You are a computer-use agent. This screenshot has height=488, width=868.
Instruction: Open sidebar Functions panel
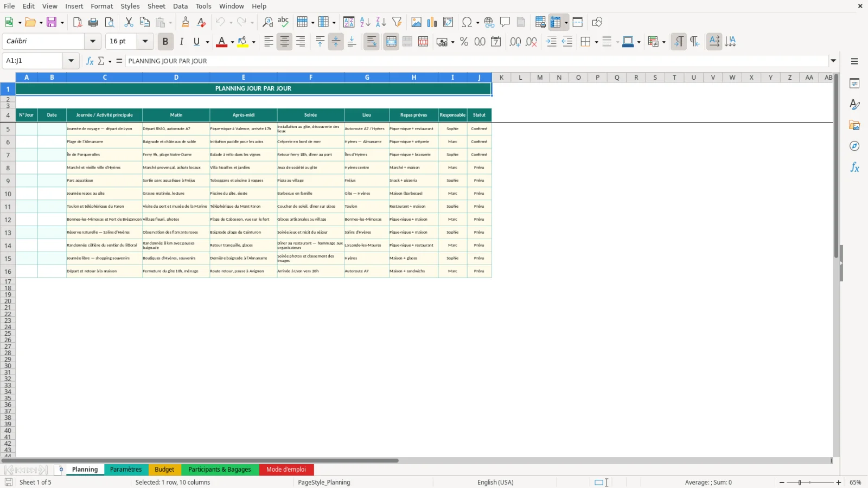click(854, 168)
